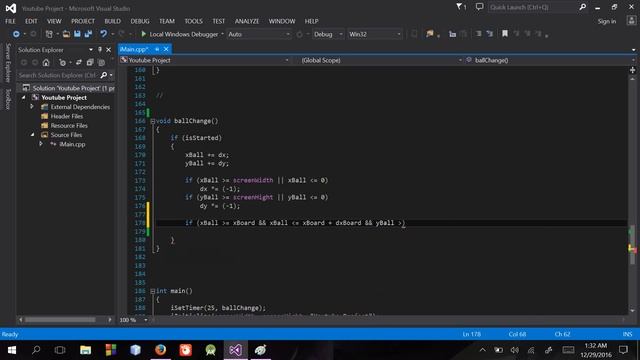
Task: Close the iMain.cpp tab
Action: 166,49
